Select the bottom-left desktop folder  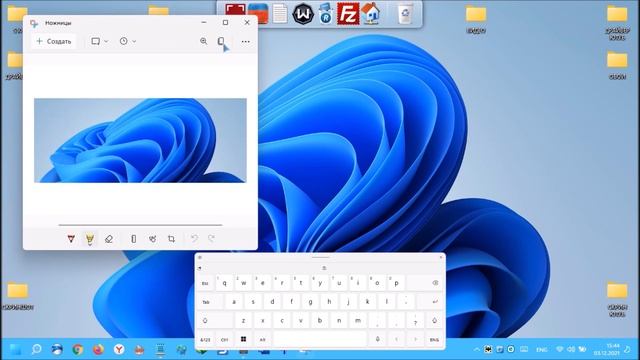pos(18,296)
